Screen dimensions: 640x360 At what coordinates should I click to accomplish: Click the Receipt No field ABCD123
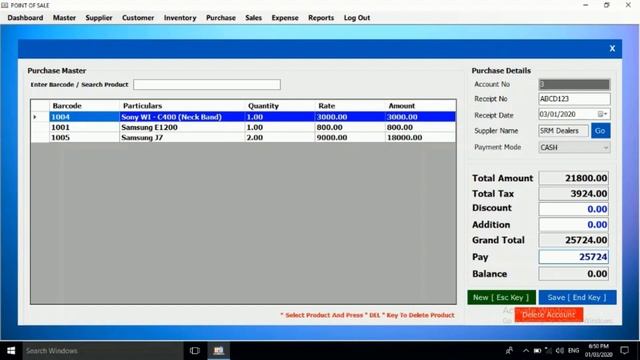(x=574, y=99)
